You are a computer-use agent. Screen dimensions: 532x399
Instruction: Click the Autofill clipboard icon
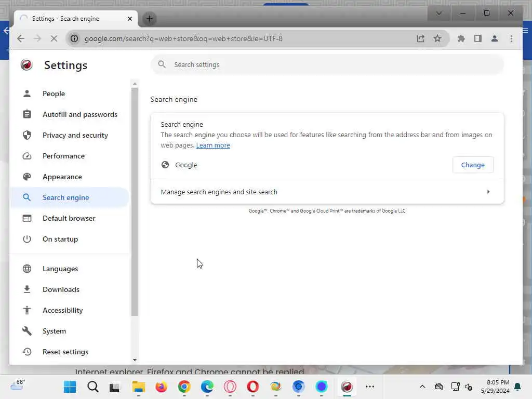(27, 114)
